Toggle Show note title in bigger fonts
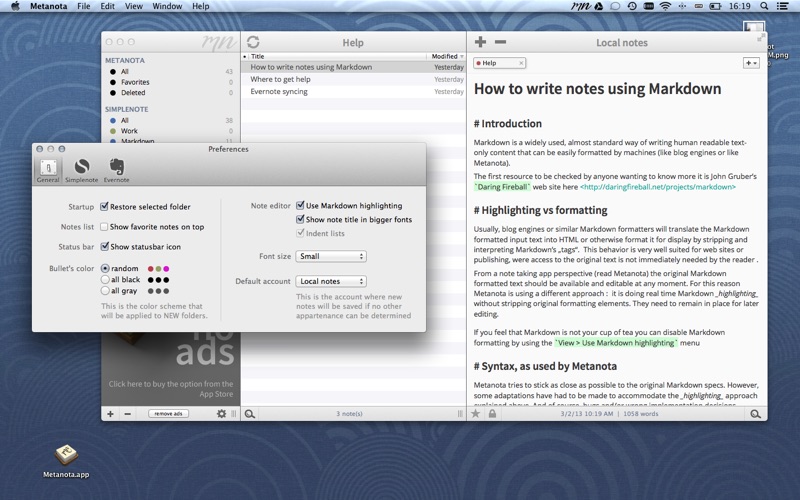800x500 pixels. coord(300,219)
